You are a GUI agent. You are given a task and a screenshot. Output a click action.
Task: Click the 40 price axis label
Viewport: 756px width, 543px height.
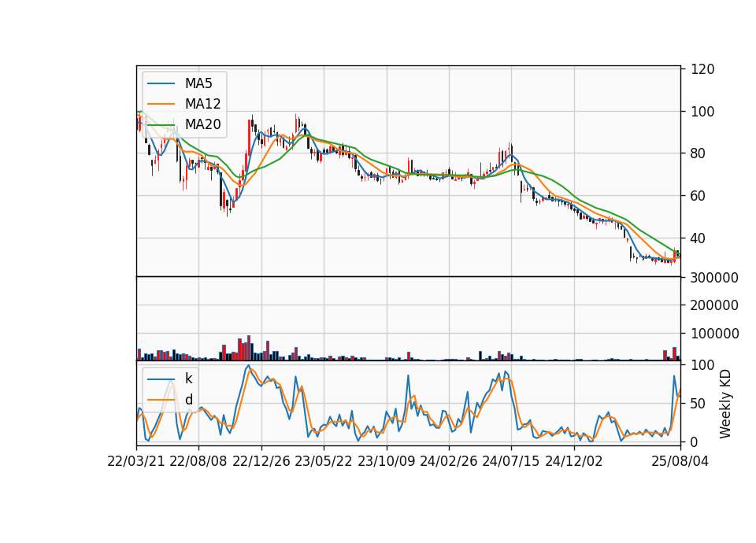pyautogui.click(x=699, y=238)
